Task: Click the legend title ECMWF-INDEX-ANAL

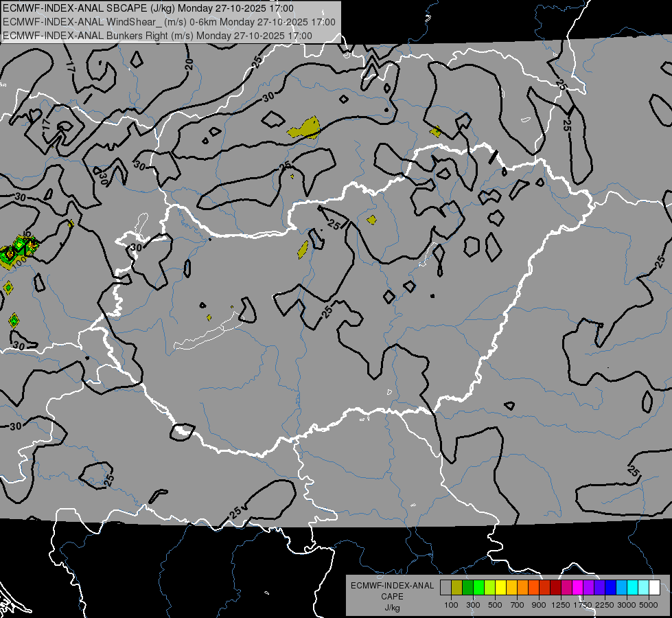Action: coord(392,586)
